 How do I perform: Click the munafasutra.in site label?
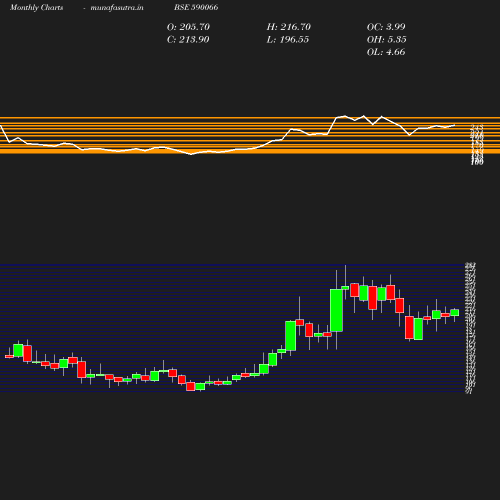117,8
